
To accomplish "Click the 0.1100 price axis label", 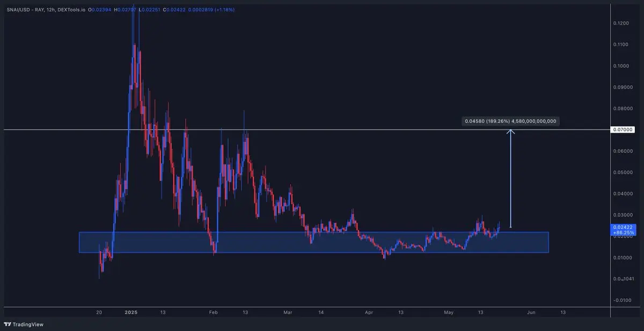I will click(x=621, y=45).
